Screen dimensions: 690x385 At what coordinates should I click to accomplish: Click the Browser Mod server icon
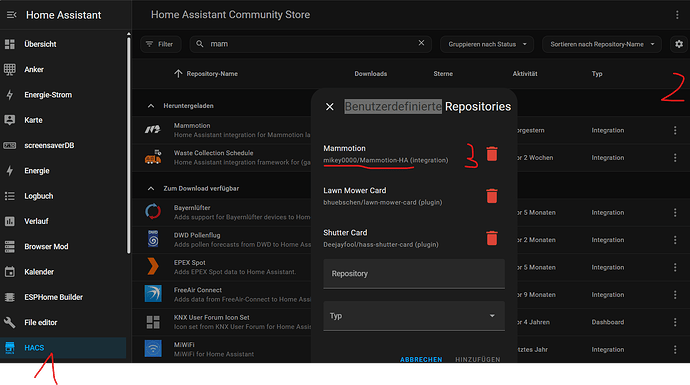tap(10, 246)
